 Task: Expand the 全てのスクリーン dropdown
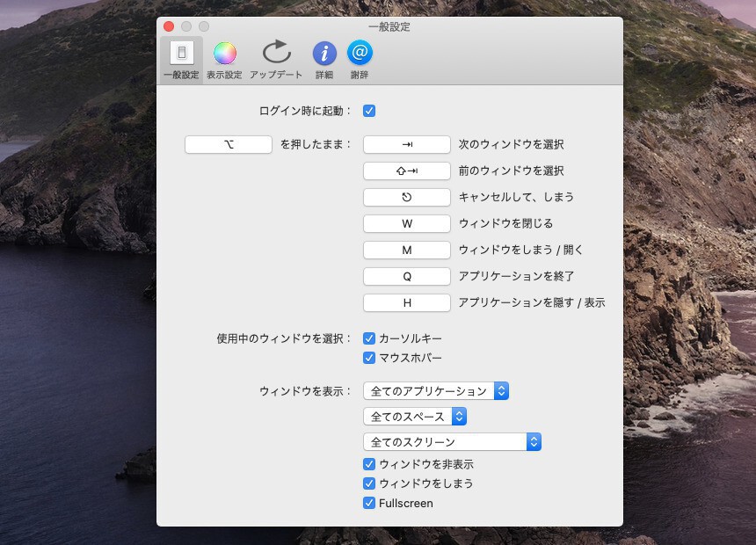[452, 442]
